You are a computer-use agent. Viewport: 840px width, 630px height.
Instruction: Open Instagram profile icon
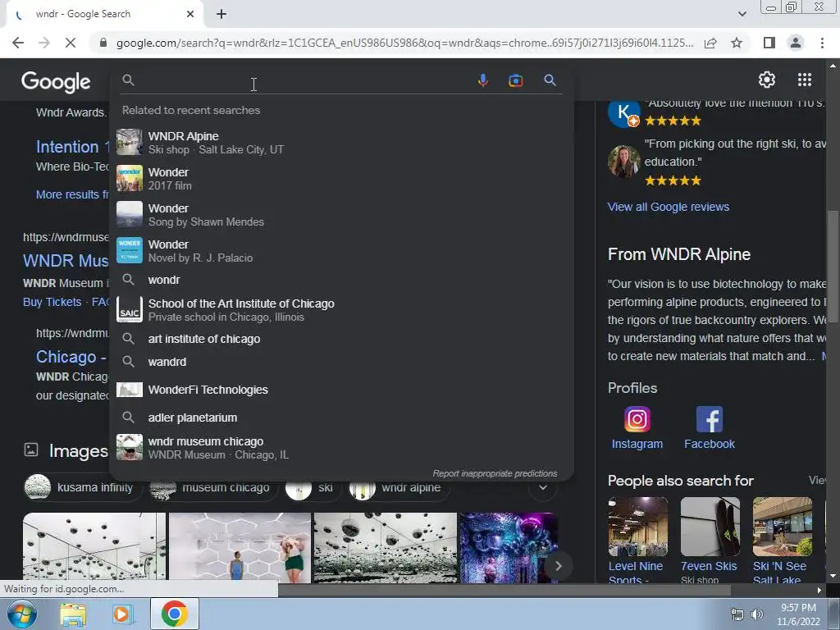tap(637, 419)
